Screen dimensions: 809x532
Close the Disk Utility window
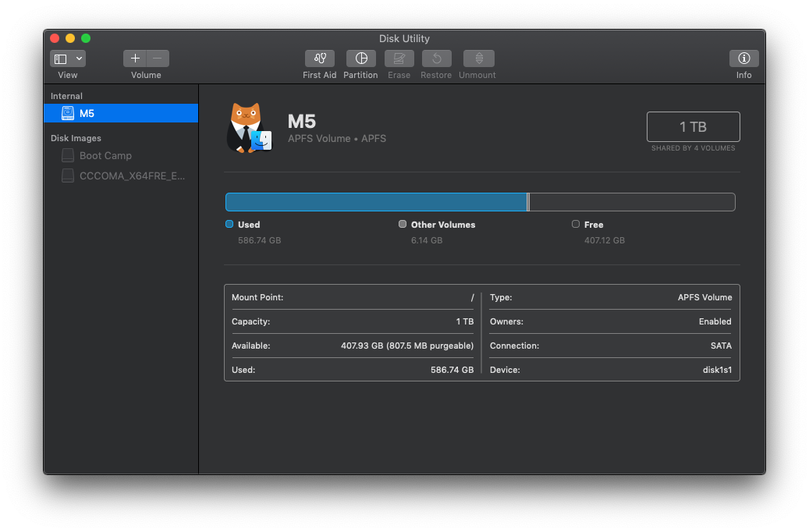[x=55, y=38]
